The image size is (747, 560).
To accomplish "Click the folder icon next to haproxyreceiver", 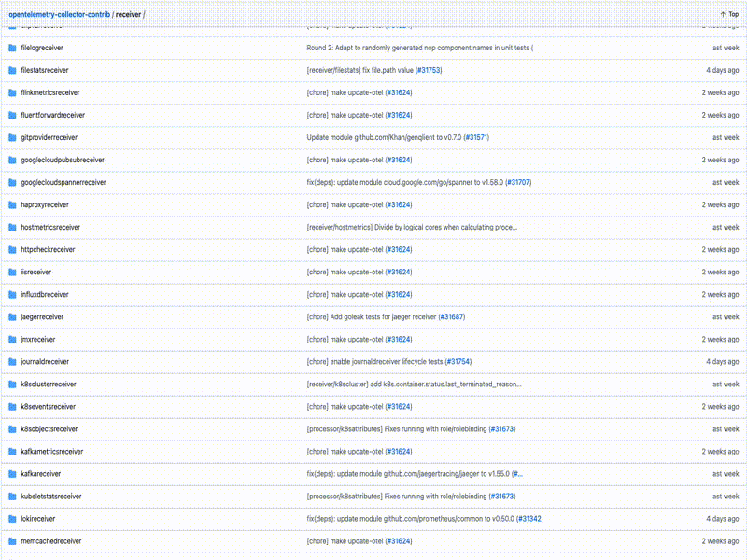I will tap(12, 204).
